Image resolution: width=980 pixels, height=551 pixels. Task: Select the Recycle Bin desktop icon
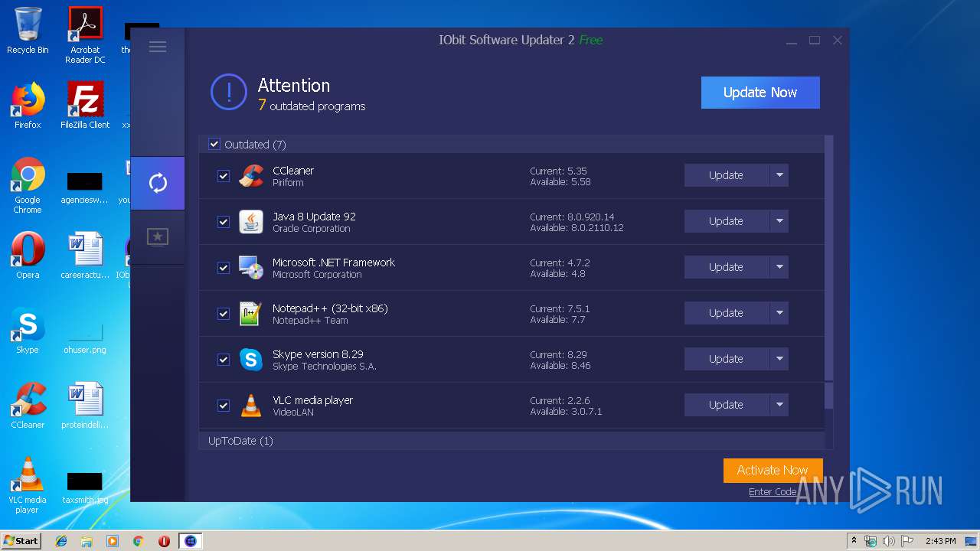[28, 31]
